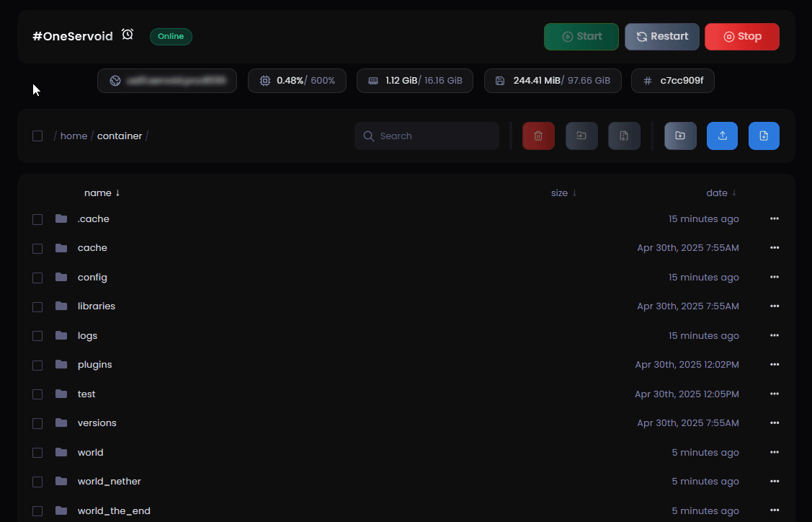
Task: Create a new folder with the folder-plus icon
Action: coord(680,136)
